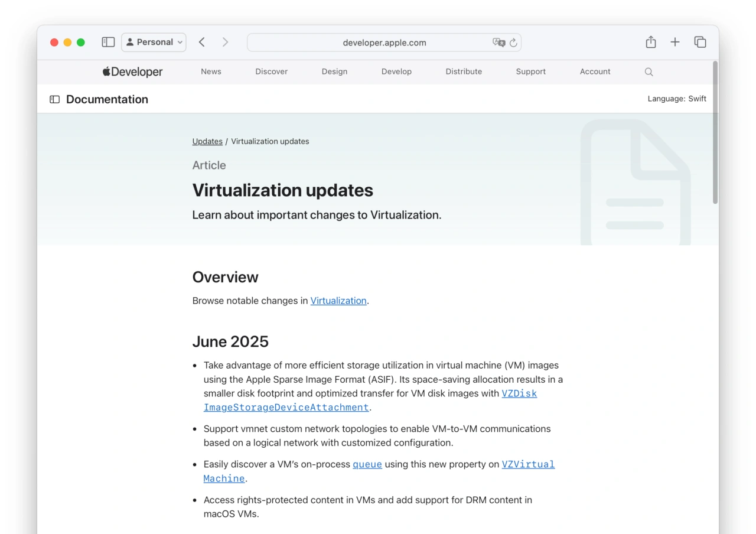Click the Updates breadcrumb link
This screenshot has width=756, height=534.
click(x=207, y=141)
